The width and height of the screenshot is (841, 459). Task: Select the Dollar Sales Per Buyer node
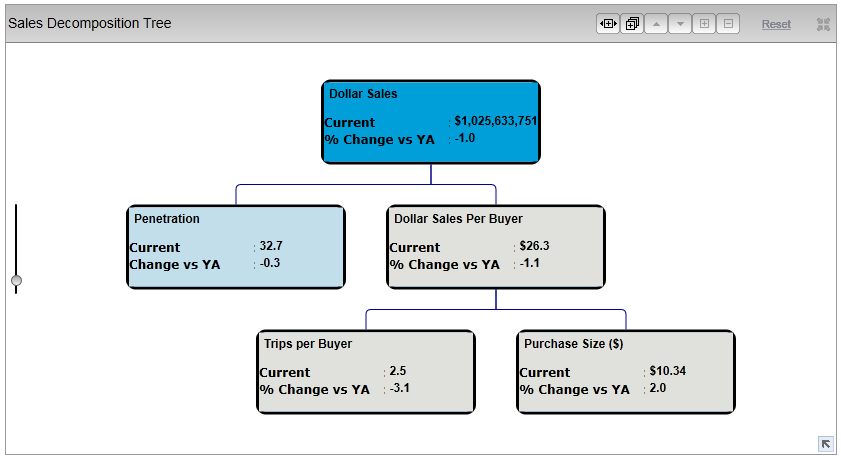click(495, 247)
